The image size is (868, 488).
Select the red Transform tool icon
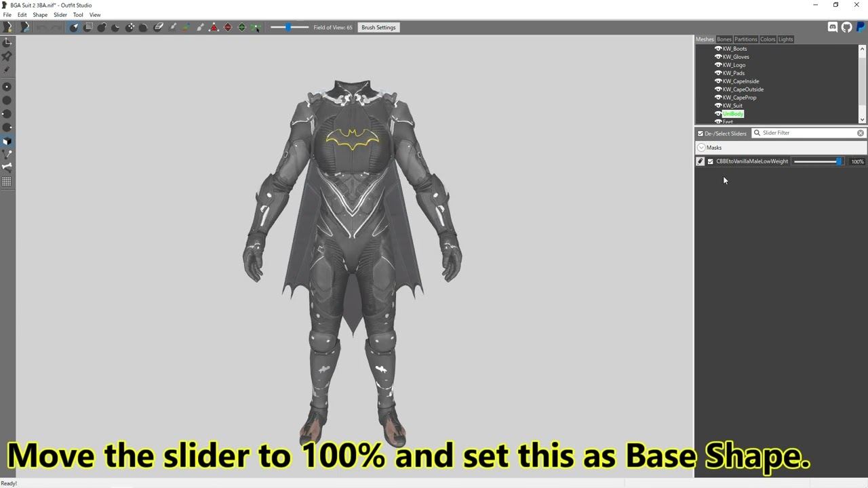click(214, 27)
